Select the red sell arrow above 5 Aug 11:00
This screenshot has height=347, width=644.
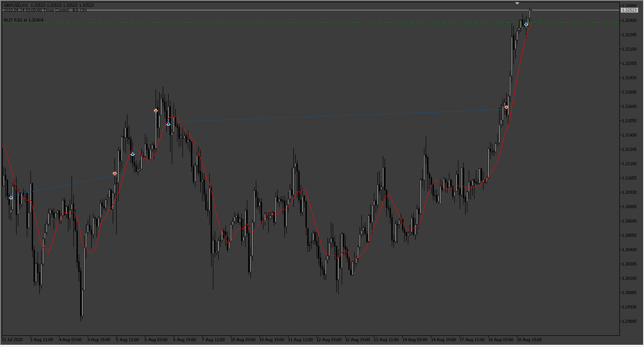(x=115, y=174)
